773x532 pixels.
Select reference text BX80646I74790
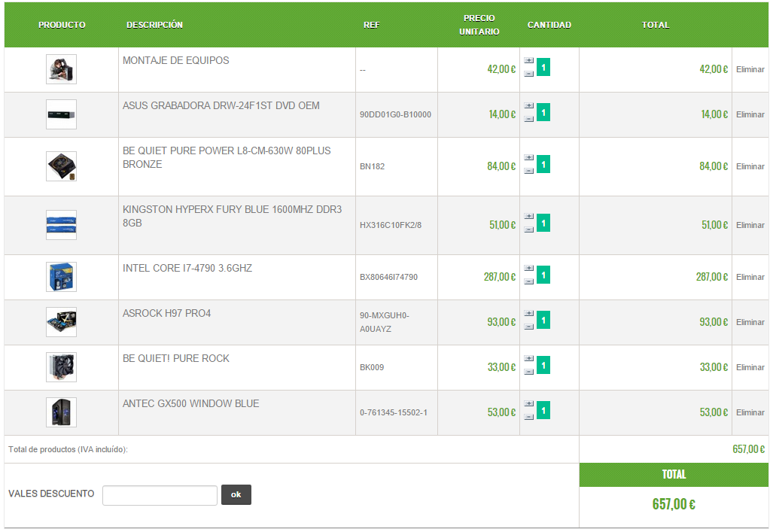point(388,277)
